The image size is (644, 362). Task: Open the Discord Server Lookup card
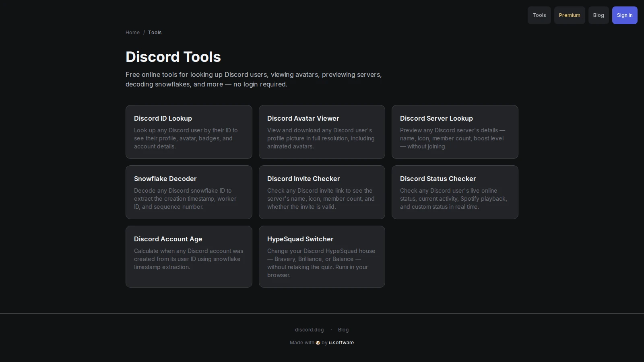point(455,132)
